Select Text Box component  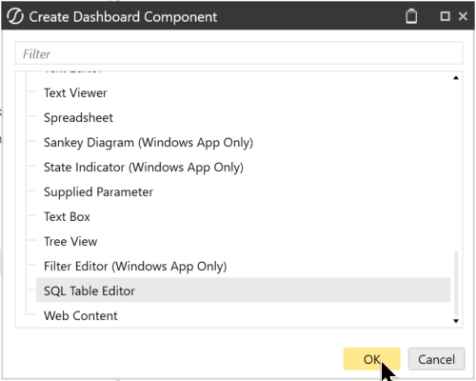67,217
